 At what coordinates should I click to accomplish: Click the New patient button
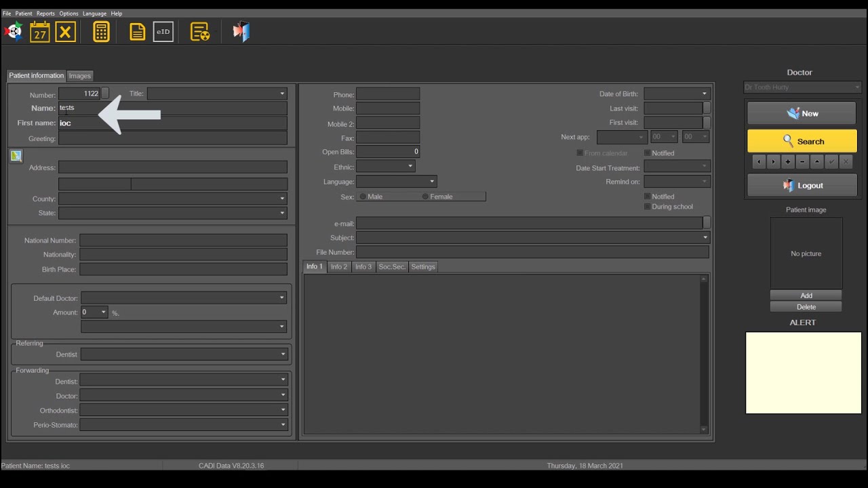[x=802, y=113]
